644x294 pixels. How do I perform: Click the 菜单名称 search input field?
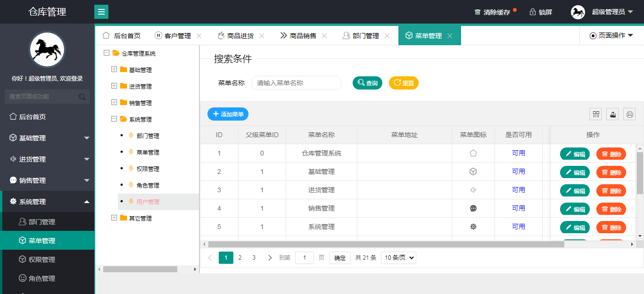click(296, 83)
